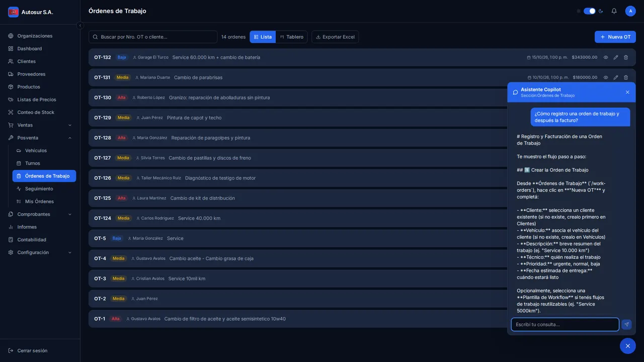Open Informes in the sidebar
The image size is (644, 362).
pos(40,227)
